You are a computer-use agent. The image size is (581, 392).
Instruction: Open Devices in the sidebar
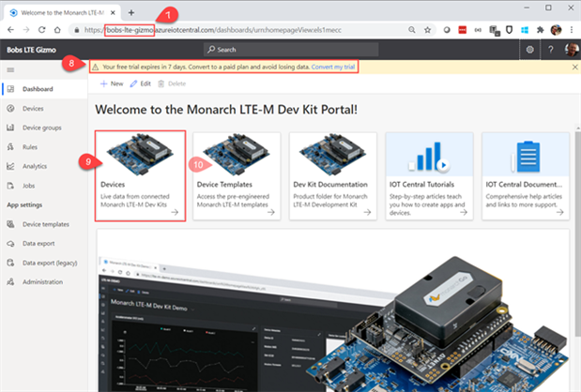pos(44,109)
